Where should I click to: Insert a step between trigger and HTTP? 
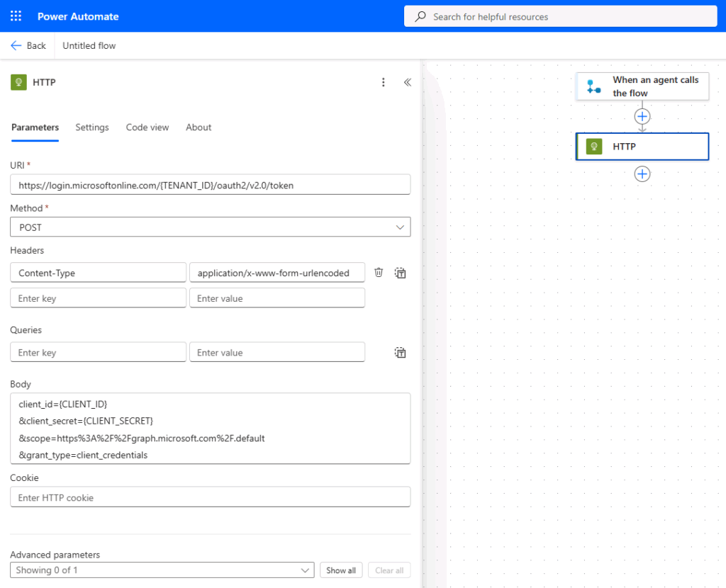(642, 116)
